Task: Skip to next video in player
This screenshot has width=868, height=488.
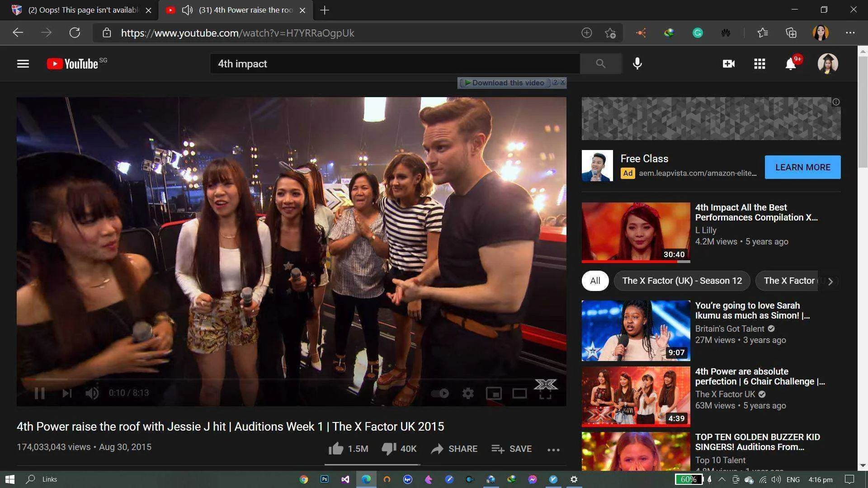Action: coord(67,393)
